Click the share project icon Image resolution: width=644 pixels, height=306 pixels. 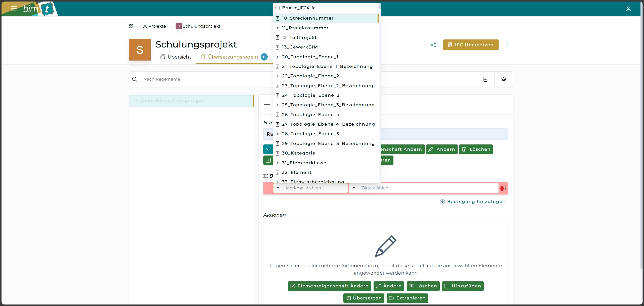click(433, 45)
